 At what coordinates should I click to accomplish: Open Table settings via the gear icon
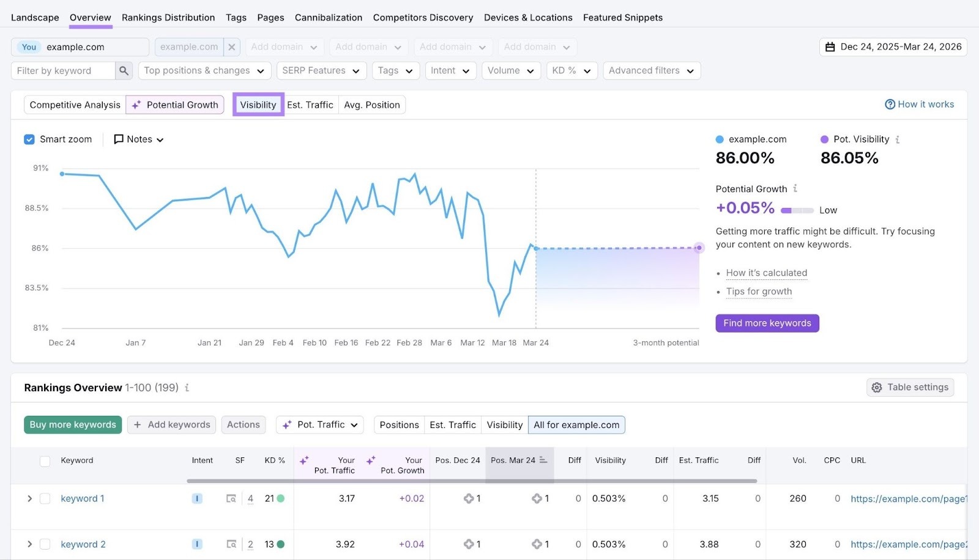point(876,387)
